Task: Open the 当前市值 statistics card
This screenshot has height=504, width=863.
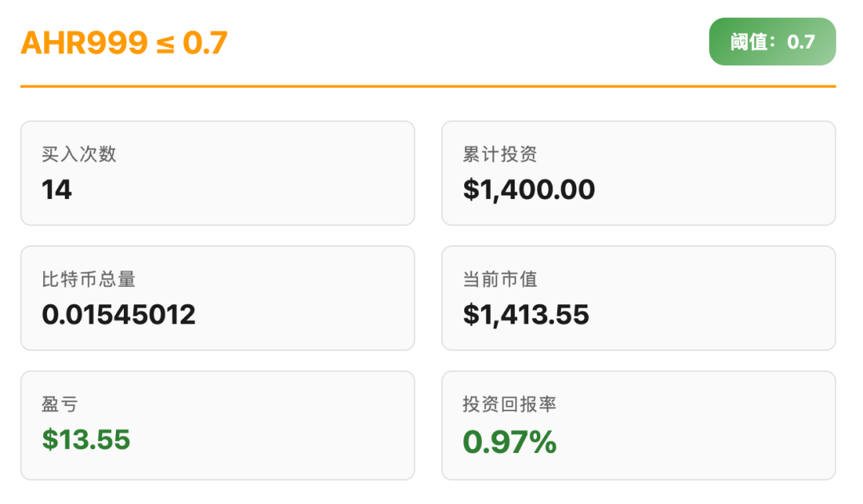Action: point(638,298)
